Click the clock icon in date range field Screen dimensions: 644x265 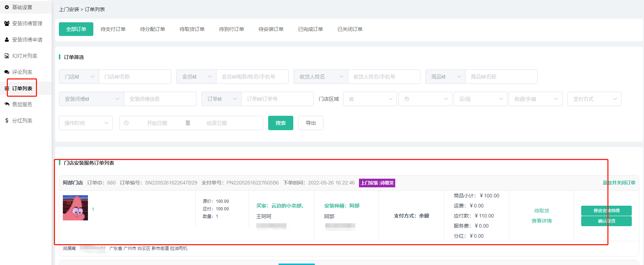coord(126,123)
